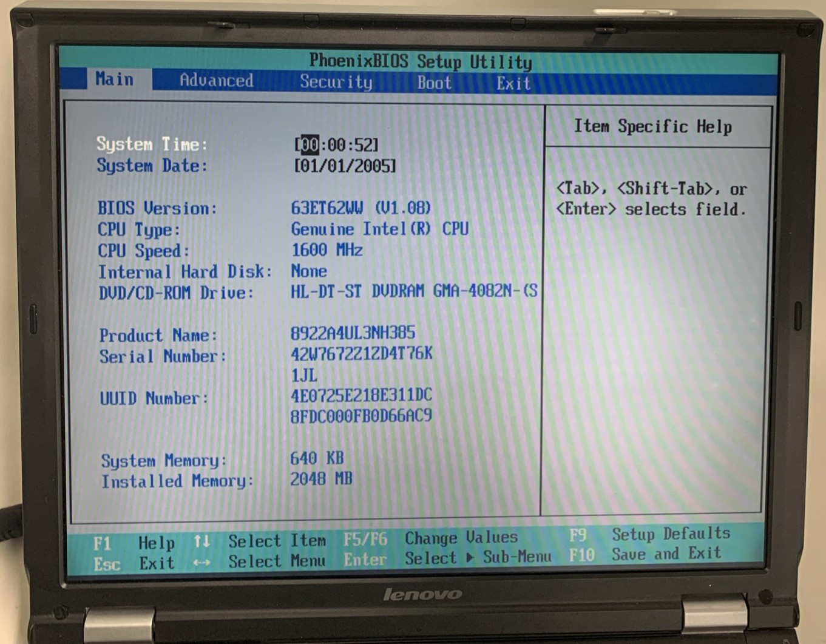Viewport: 826px width, 644px height.
Task: Click the F10 Save and Exit hint
Action: 646,554
